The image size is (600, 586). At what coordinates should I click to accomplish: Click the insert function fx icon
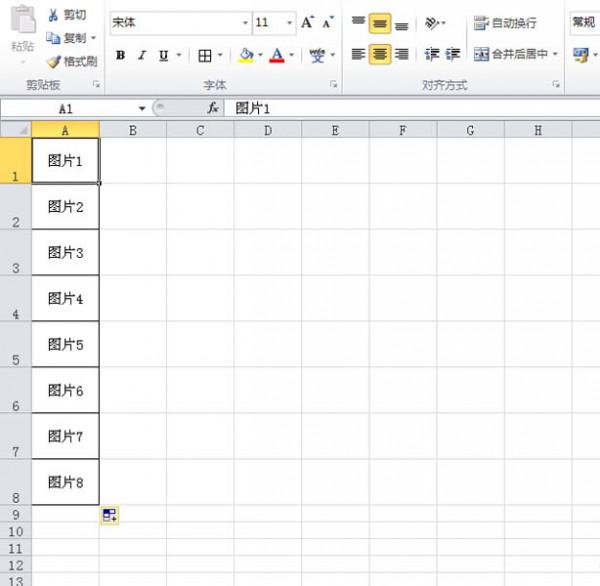[x=213, y=108]
